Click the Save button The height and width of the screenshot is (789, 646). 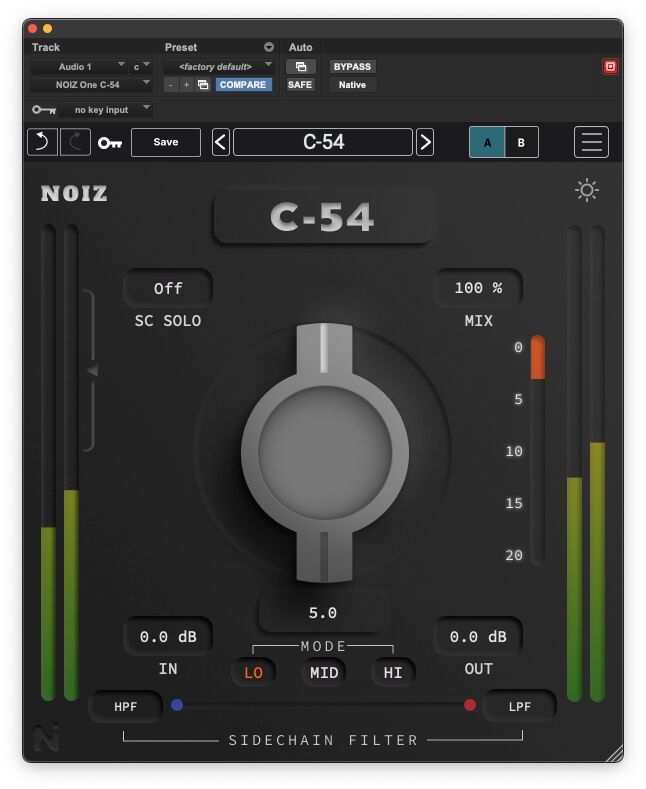166,142
